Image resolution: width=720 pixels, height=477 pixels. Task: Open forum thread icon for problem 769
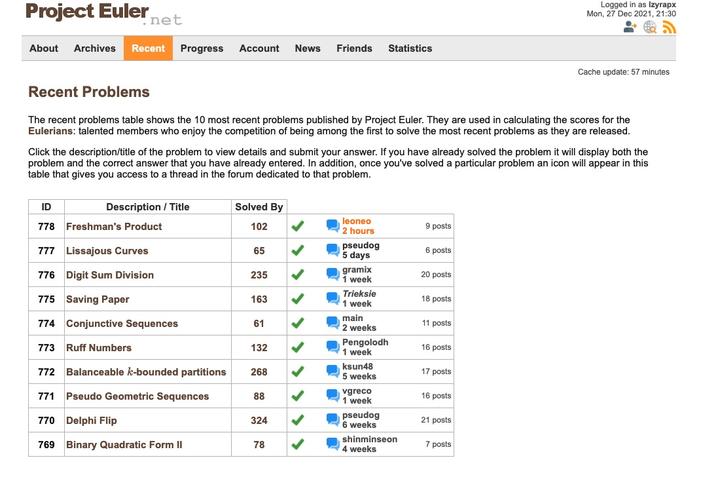click(333, 445)
